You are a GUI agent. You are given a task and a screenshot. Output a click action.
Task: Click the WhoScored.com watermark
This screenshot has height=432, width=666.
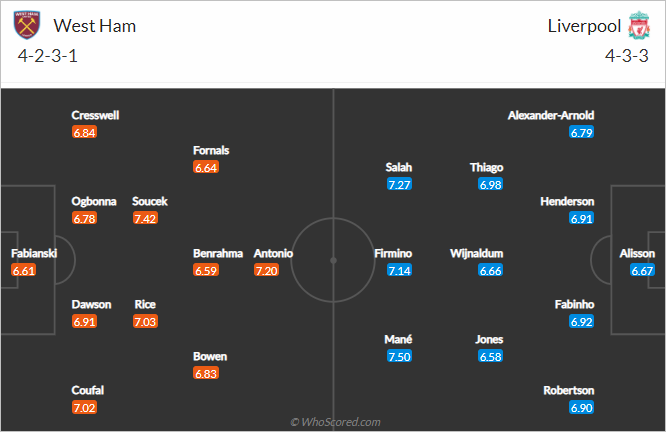click(x=335, y=422)
